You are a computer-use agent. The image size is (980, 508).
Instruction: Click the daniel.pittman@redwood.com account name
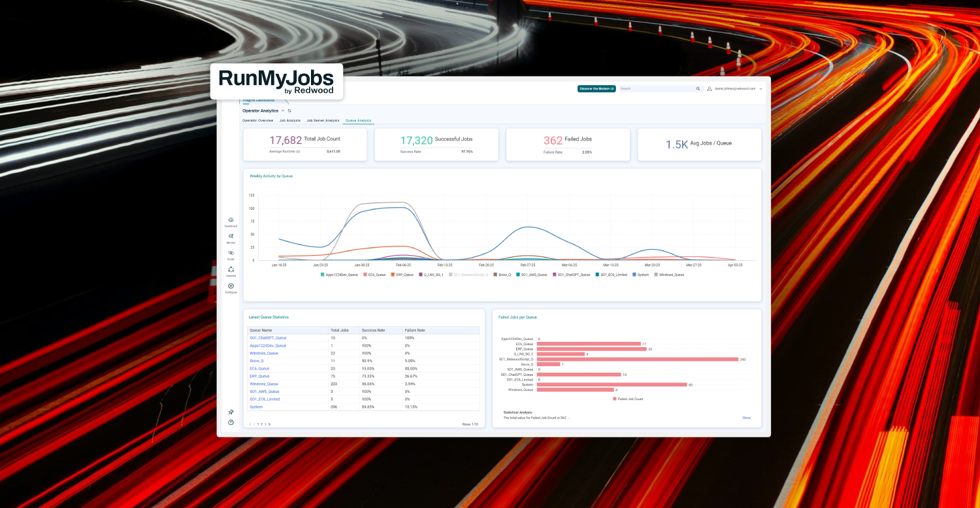point(735,88)
